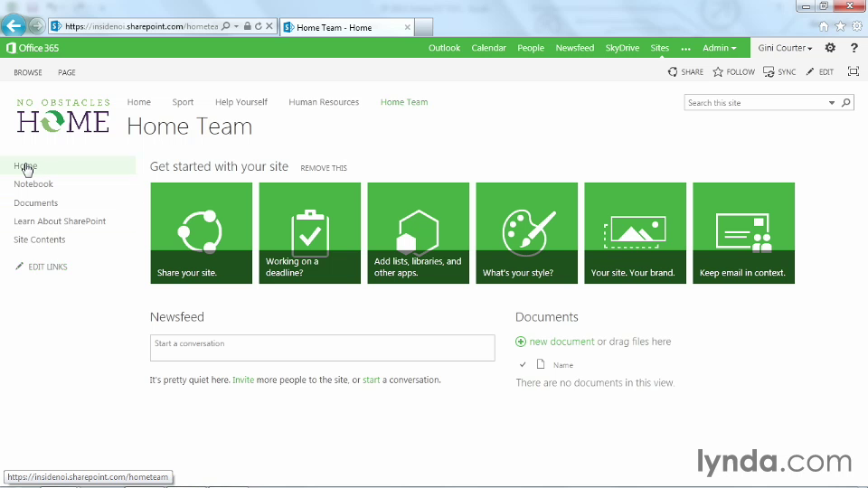The width and height of the screenshot is (868, 488).
Task: Open Add lists, libraries, and apps tile
Action: pyautogui.click(x=419, y=233)
